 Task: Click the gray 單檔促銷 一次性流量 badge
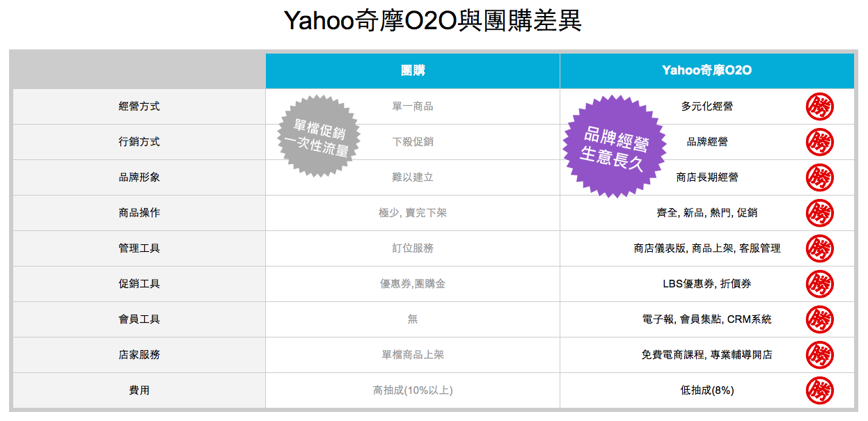point(319,135)
